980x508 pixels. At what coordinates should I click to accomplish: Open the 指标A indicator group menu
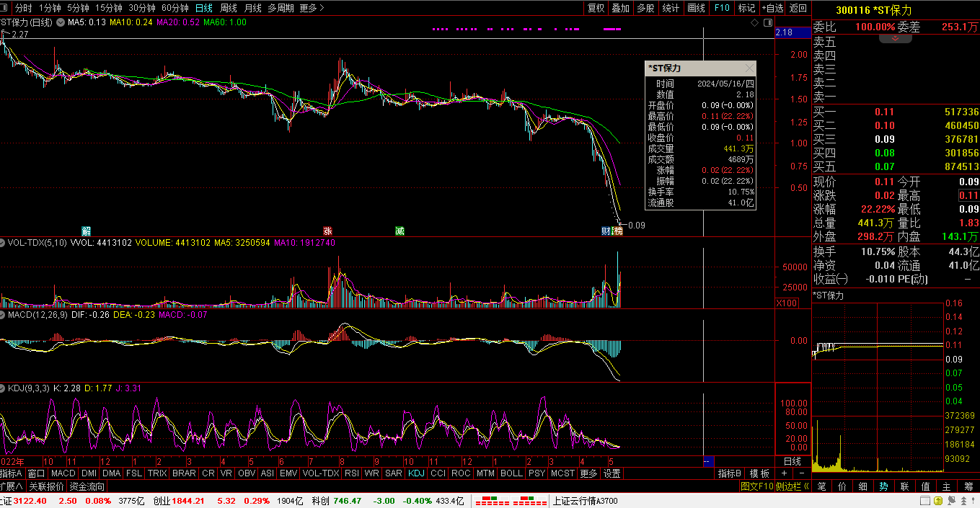pos(12,473)
